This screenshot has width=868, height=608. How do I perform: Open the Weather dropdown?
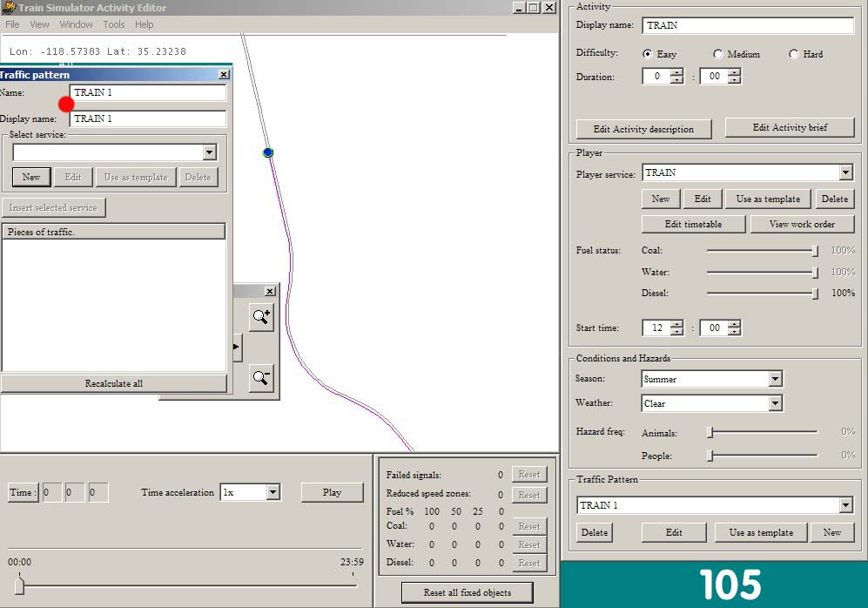[775, 403]
